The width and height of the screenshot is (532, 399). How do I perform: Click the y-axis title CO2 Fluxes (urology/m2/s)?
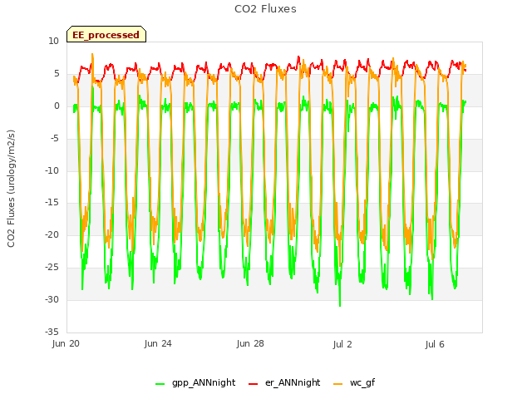pos(11,189)
